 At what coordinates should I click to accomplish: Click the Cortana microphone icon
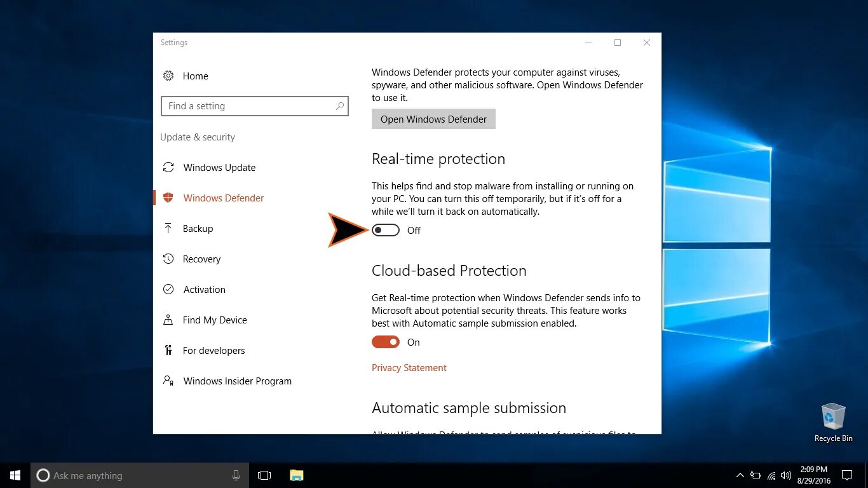(236, 475)
